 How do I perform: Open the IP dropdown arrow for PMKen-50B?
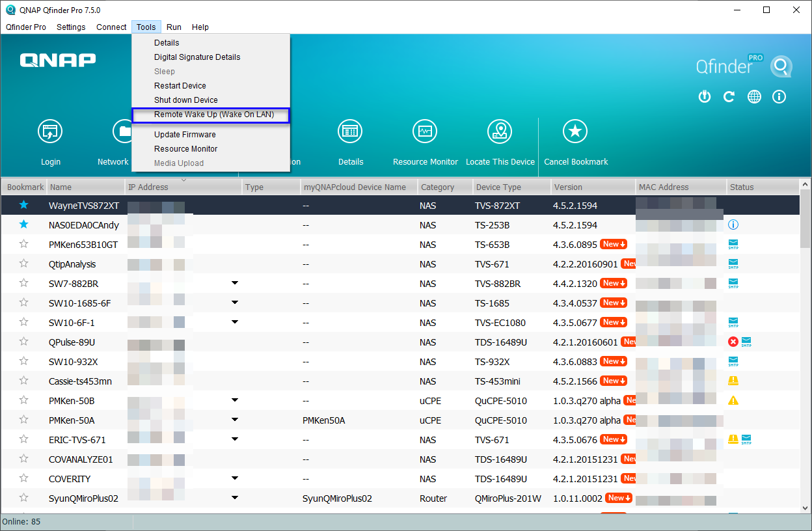point(235,400)
